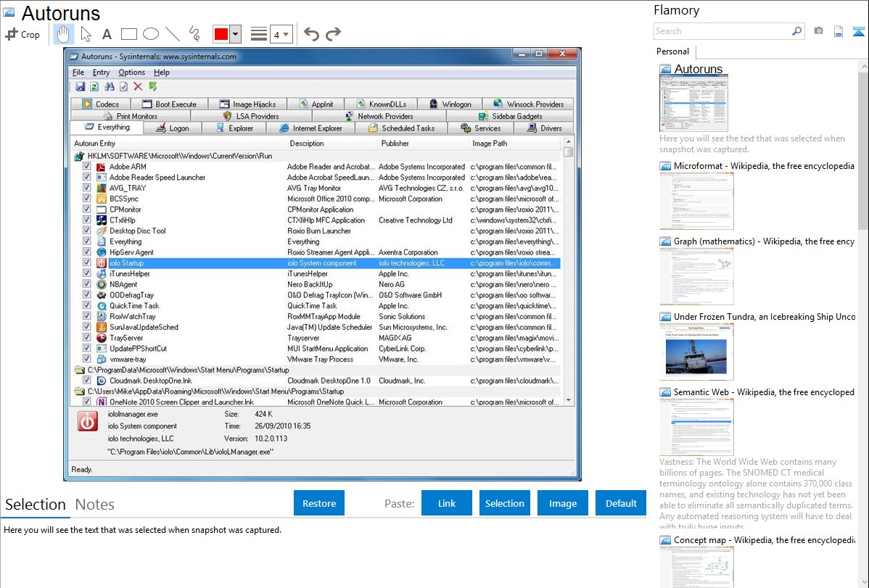Open the Concept map snapshot title
Image resolution: width=869 pixels, height=588 pixels.
(764, 540)
